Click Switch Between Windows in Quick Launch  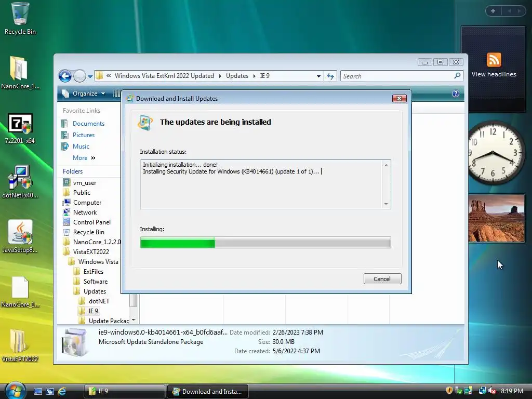tap(50, 391)
